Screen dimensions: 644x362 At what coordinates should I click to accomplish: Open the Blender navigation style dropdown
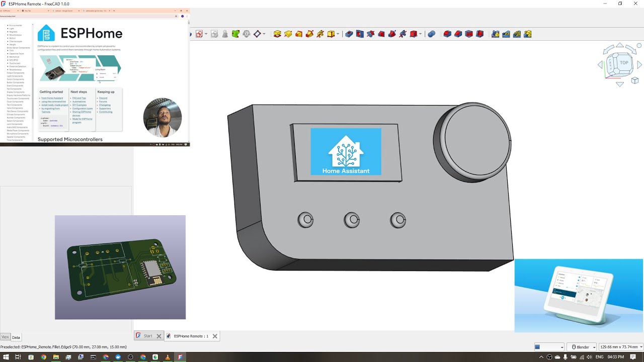pos(582,347)
